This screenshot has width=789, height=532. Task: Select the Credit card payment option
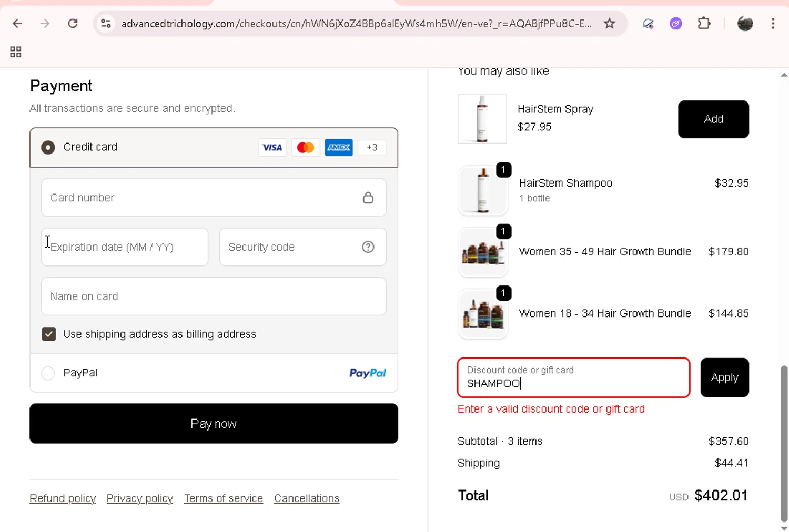pos(48,147)
